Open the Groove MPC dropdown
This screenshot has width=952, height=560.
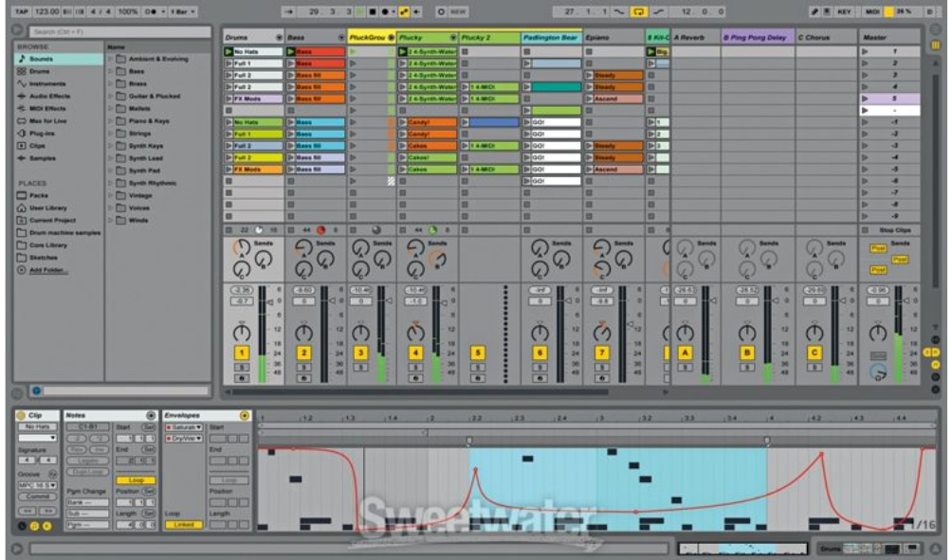[37, 484]
